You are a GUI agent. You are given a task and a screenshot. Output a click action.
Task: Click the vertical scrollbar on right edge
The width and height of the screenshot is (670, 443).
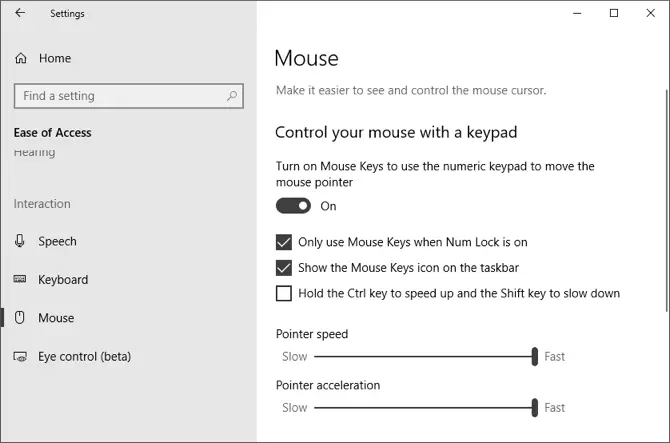coord(667,201)
